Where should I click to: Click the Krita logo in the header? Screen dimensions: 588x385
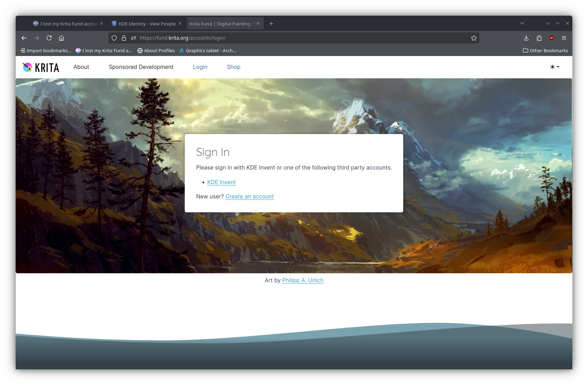[41, 67]
